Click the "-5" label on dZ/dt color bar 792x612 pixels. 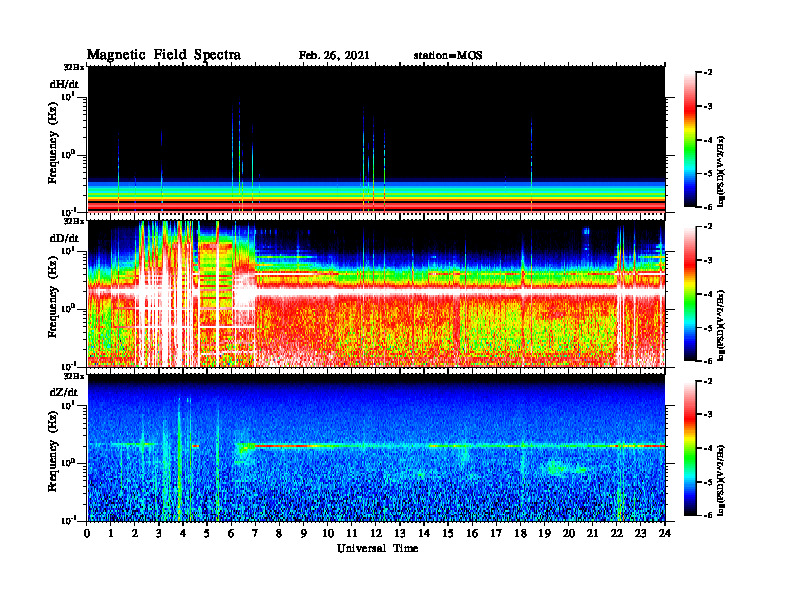(708, 482)
